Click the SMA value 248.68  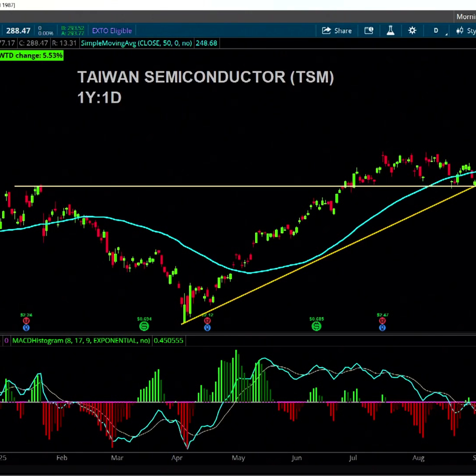coord(206,43)
